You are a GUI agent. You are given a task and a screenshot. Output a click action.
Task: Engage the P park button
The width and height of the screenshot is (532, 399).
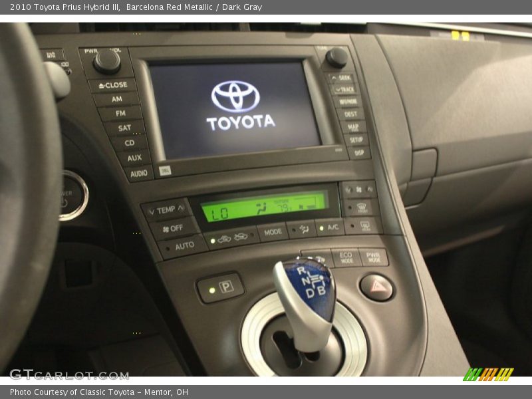(x=220, y=288)
